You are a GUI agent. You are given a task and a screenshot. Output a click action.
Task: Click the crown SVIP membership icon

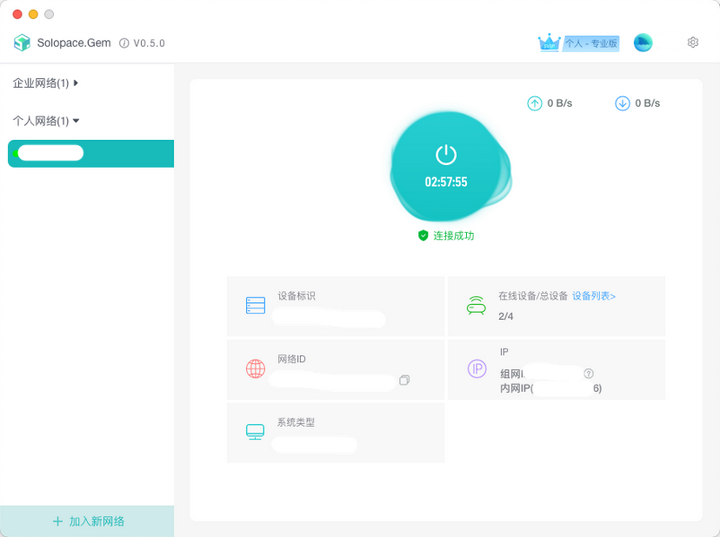(549, 43)
